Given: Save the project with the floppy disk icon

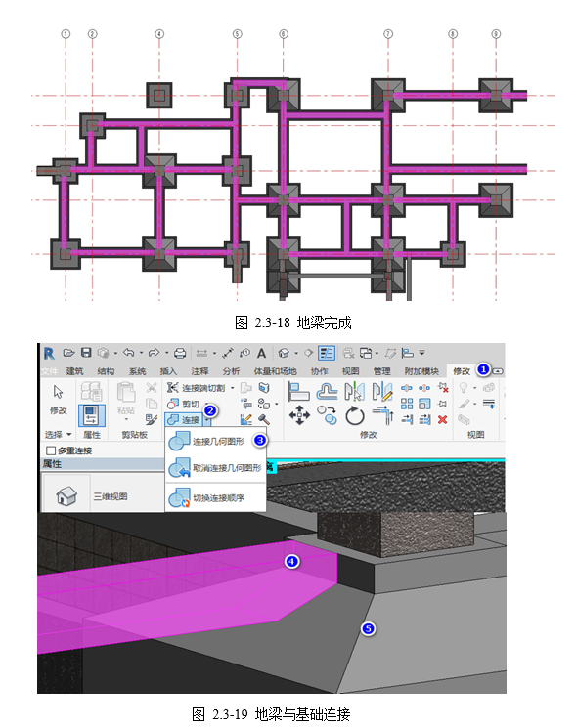Looking at the screenshot, I should tap(86, 353).
